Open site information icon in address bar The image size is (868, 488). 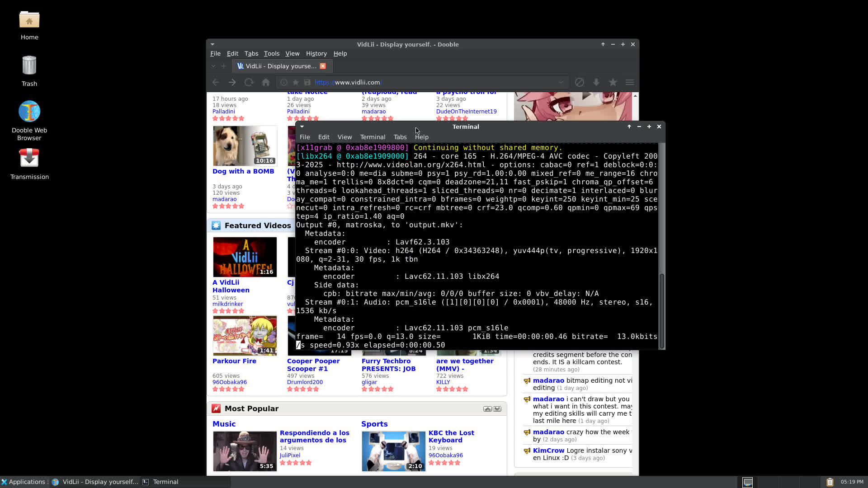[x=283, y=82]
